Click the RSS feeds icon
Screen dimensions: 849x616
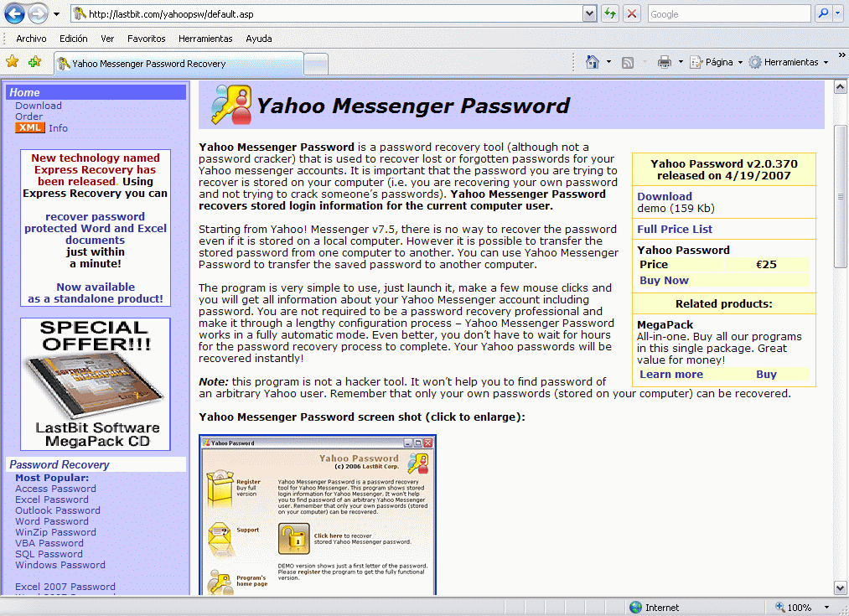pyautogui.click(x=628, y=63)
